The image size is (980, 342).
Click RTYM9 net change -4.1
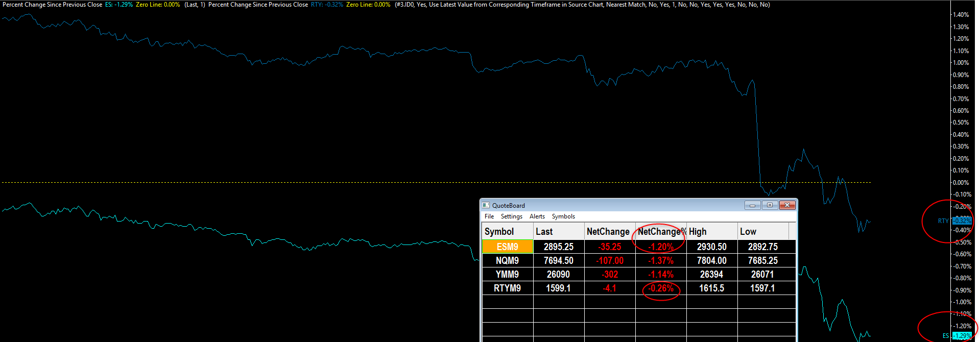click(610, 288)
